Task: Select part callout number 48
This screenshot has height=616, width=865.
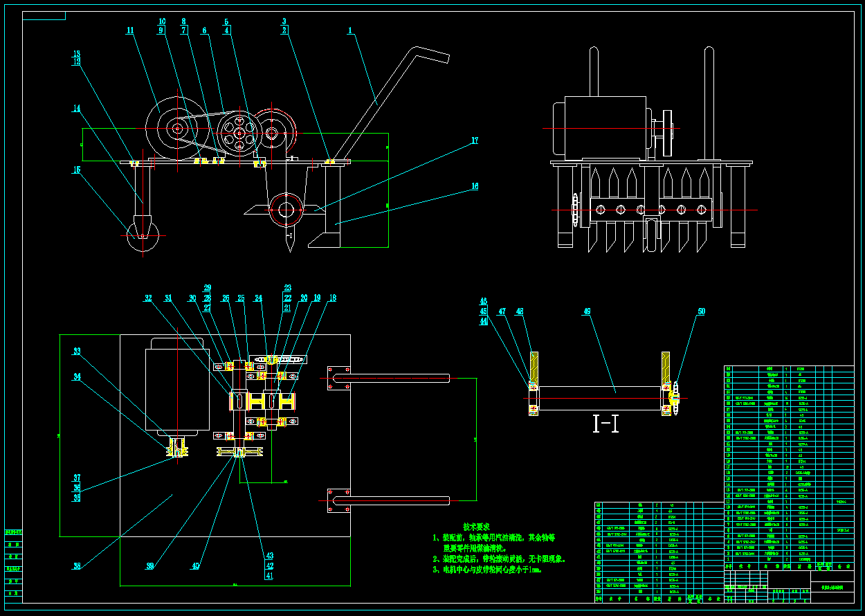Action: [520, 311]
